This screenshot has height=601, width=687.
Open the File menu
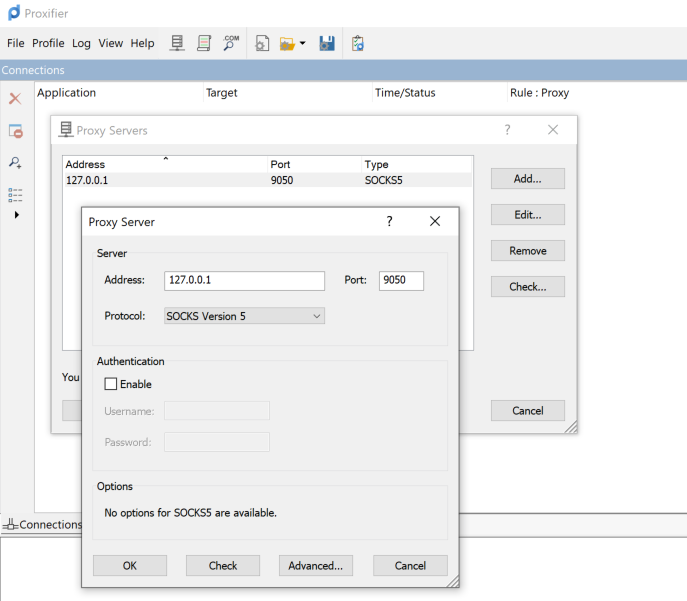[x=16, y=43]
